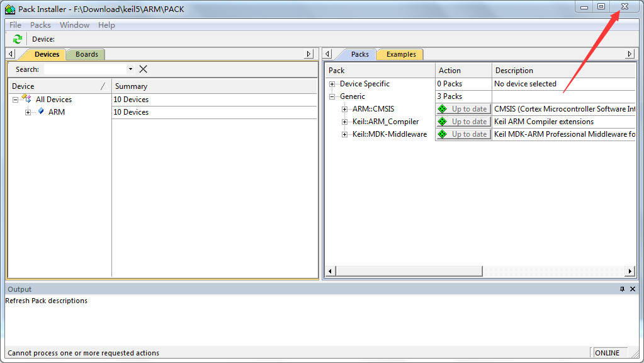Screen dimensions: 644x363
Task: Collapse the All Devices tree node
Action: pos(15,100)
